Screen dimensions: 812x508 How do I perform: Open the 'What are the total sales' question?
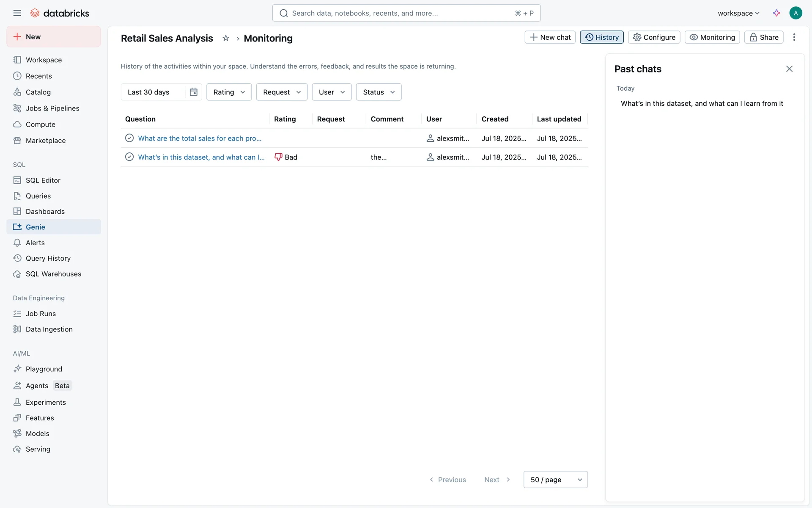(200, 138)
